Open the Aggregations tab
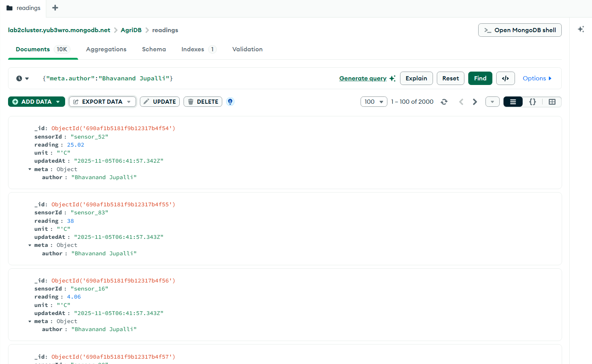Image resolution: width=592 pixels, height=364 pixels. 106,49
